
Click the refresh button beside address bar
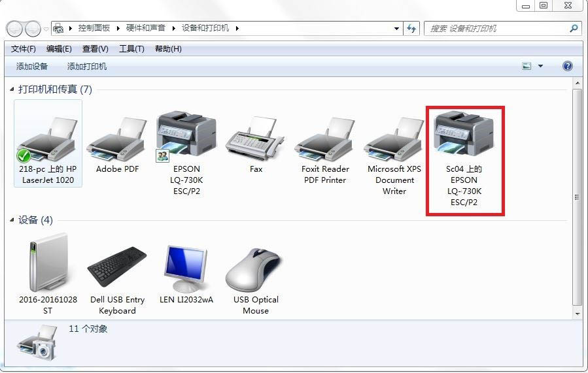pos(411,28)
